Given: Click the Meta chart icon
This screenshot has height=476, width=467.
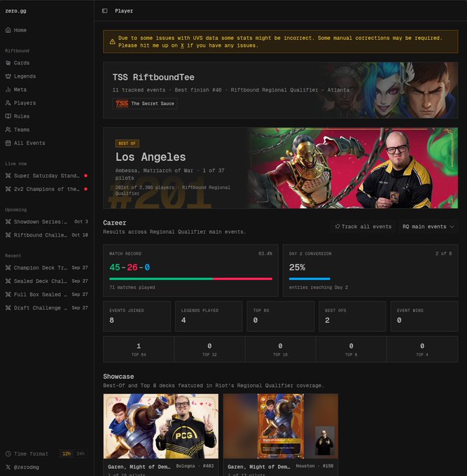Looking at the screenshot, I should [x=8, y=90].
